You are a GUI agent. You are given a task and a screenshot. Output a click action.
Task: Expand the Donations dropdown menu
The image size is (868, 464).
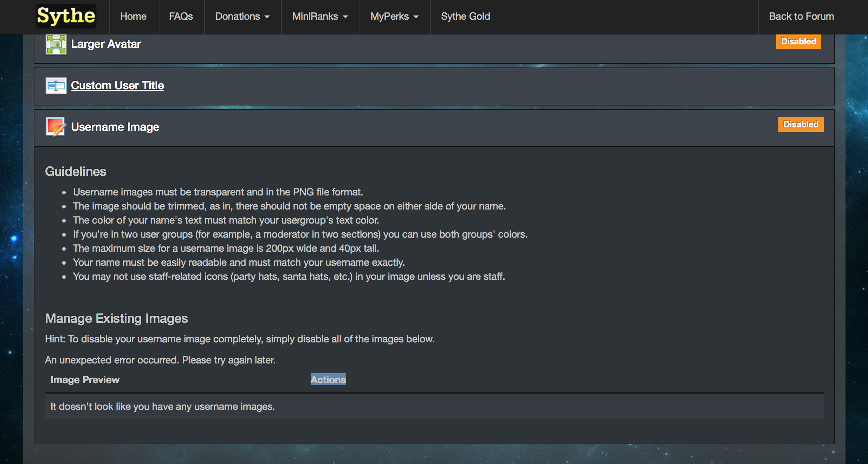[x=242, y=17]
